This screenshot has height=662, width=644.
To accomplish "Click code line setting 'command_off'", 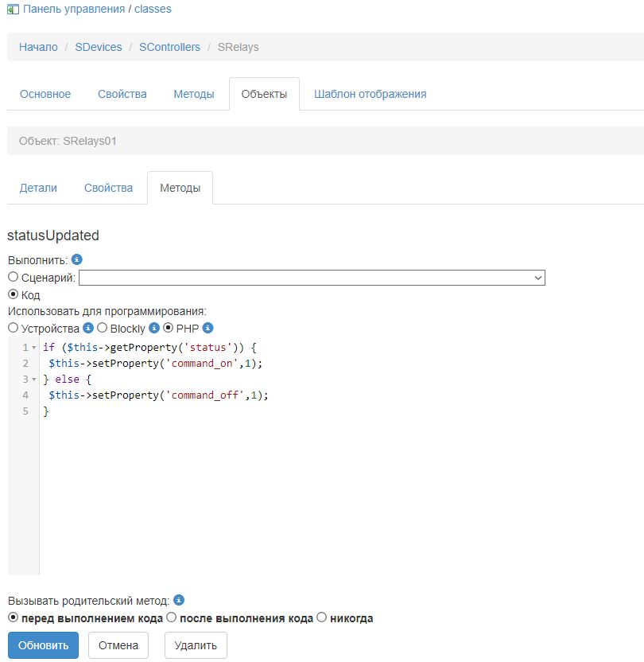I will tap(158, 395).
